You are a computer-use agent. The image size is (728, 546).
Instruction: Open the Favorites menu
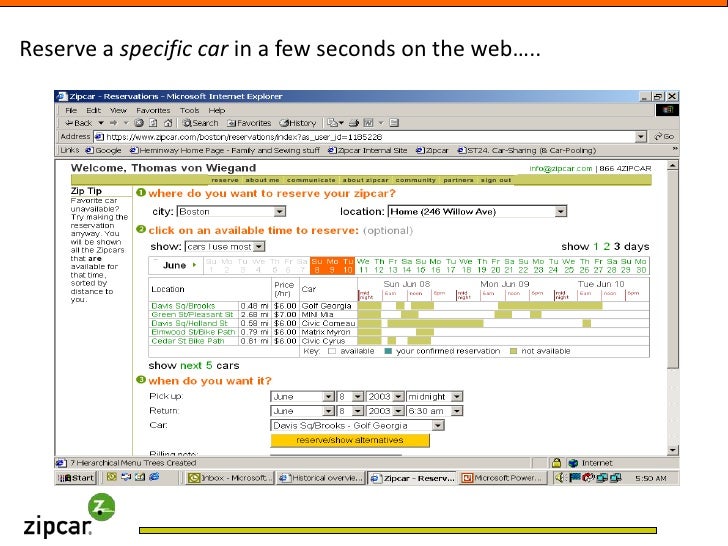pos(153,110)
